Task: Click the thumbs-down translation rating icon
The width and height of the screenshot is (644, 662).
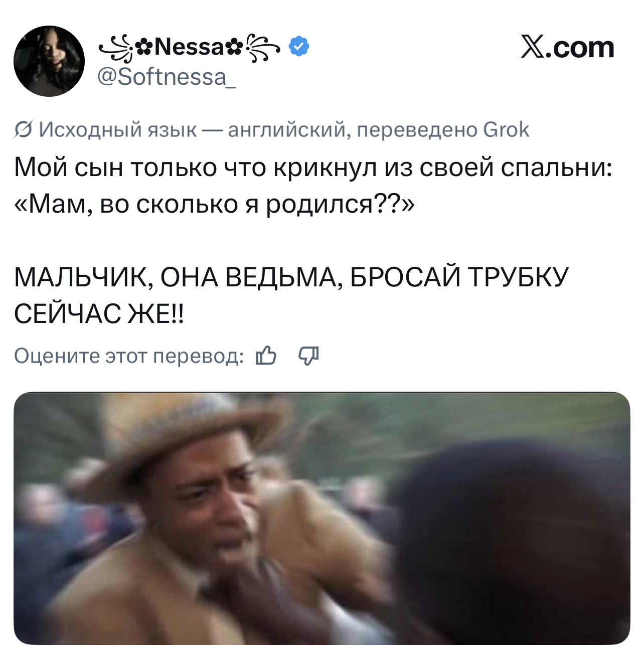Action: [x=308, y=356]
